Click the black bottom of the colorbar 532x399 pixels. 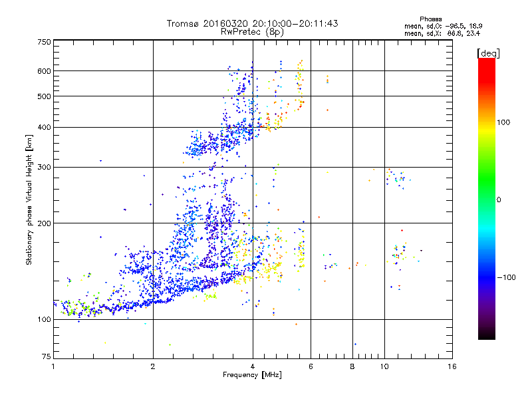487,334
